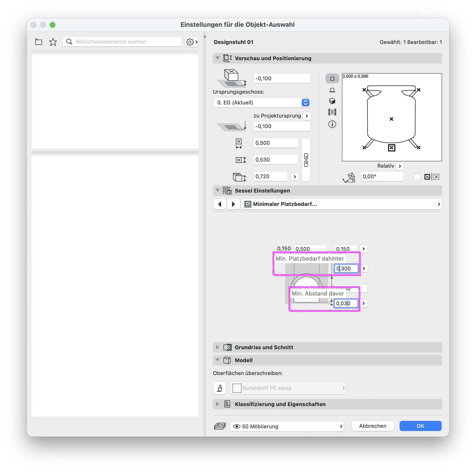Viewport: 476px width, 472px height.
Task: Open the Relativ arrow menu
Action: click(x=400, y=166)
